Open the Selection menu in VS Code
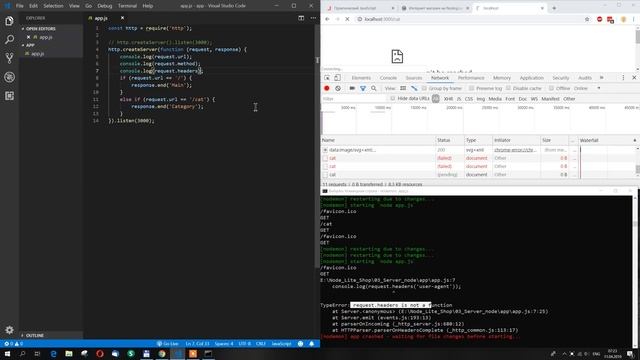The width and height of the screenshot is (640, 360). tap(53, 6)
